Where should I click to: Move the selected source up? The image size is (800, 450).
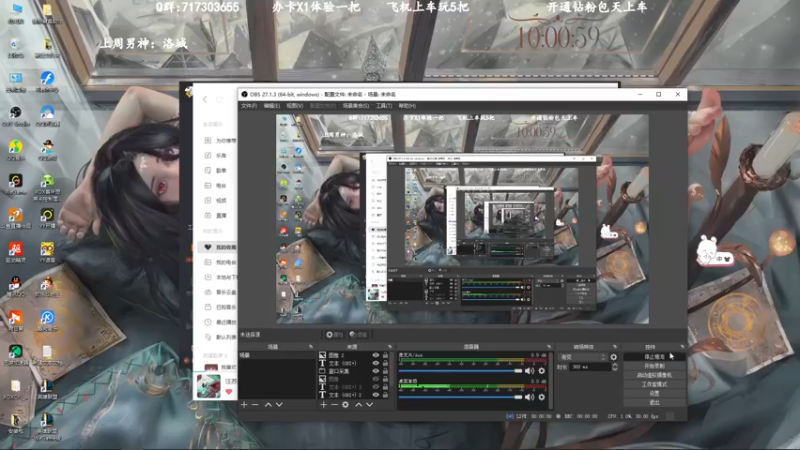click(x=359, y=405)
